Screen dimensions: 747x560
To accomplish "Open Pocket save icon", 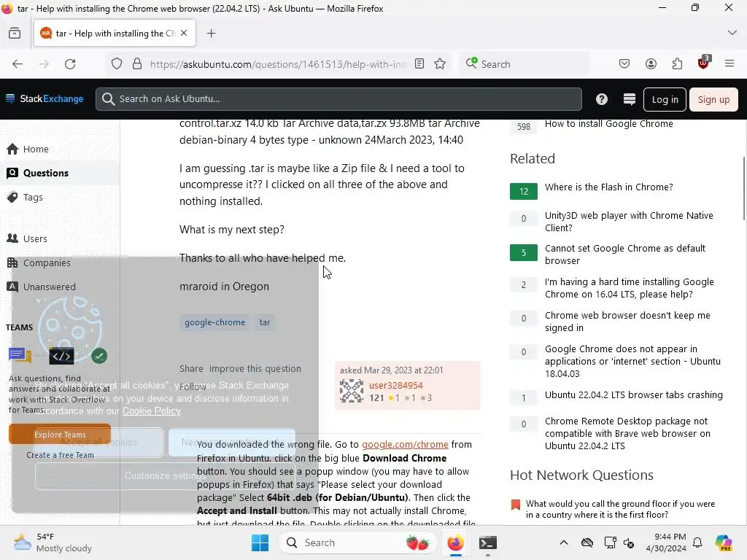I will click(x=624, y=64).
